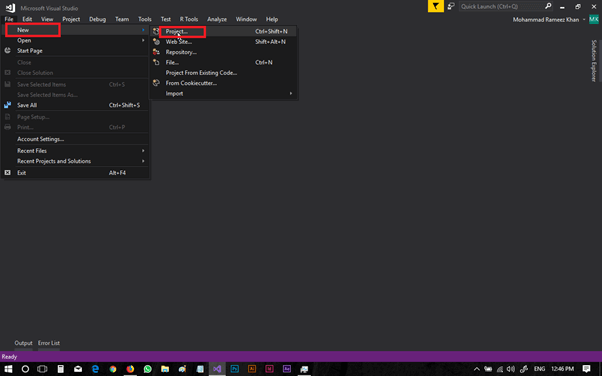The height and width of the screenshot is (376, 602).
Task: Open the Team menu
Action: (x=122, y=19)
